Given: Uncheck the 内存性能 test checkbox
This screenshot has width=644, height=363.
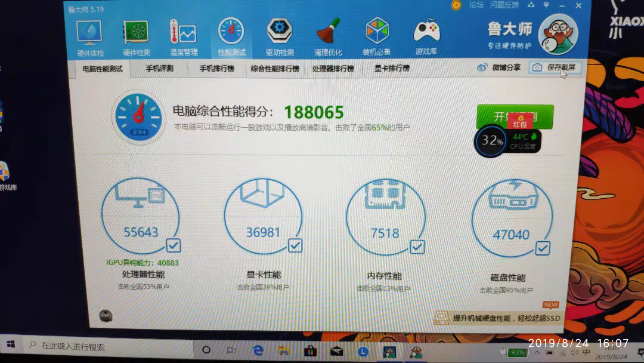Looking at the screenshot, I should (x=417, y=247).
